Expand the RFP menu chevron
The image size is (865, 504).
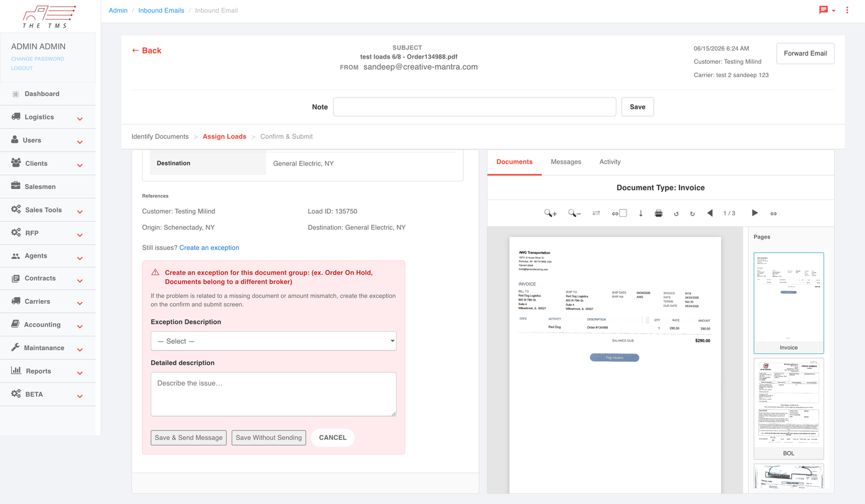tap(80, 235)
